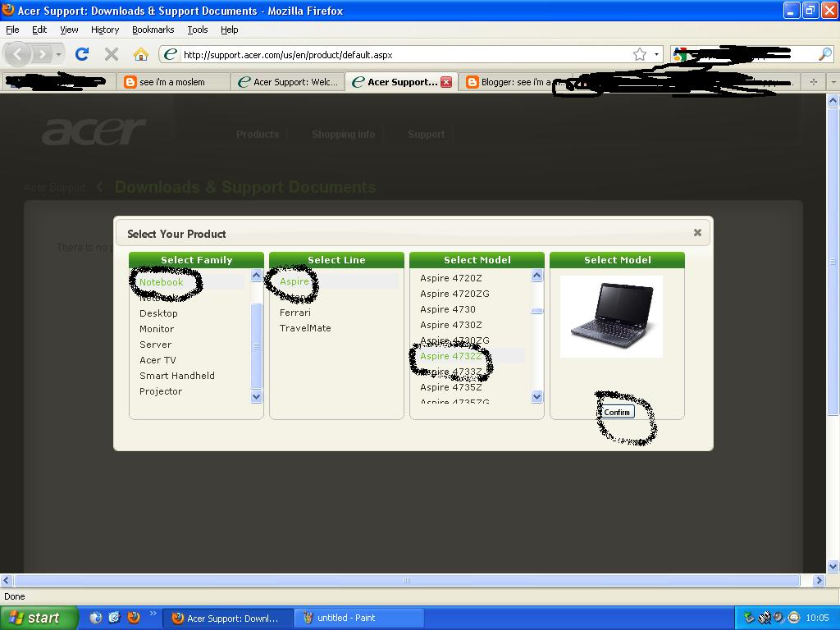Select model Aspire 4730
Image resolution: width=840 pixels, height=630 pixels.
(x=448, y=309)
